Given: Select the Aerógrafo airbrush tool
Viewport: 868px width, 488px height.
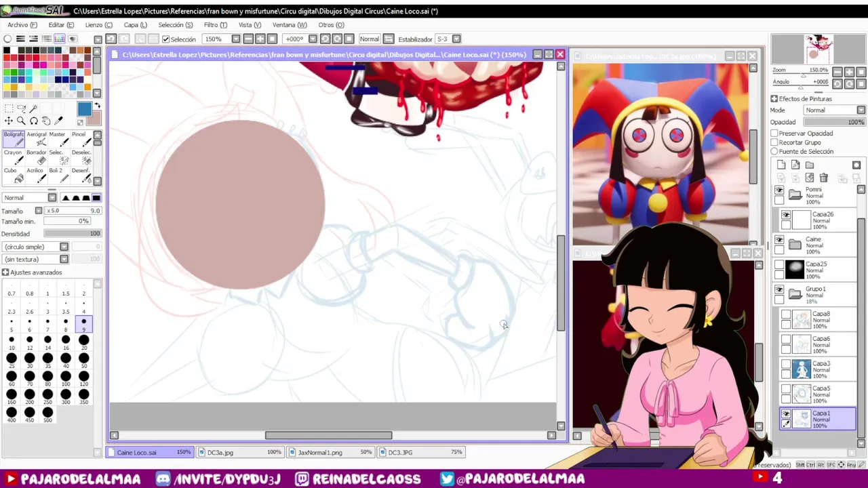Looking at the screenshot, I should (x=37, y=139).
